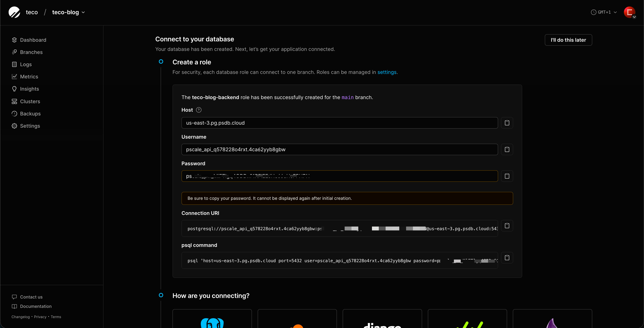Click the 'Create a role' heading

click(x=192, y=62)
